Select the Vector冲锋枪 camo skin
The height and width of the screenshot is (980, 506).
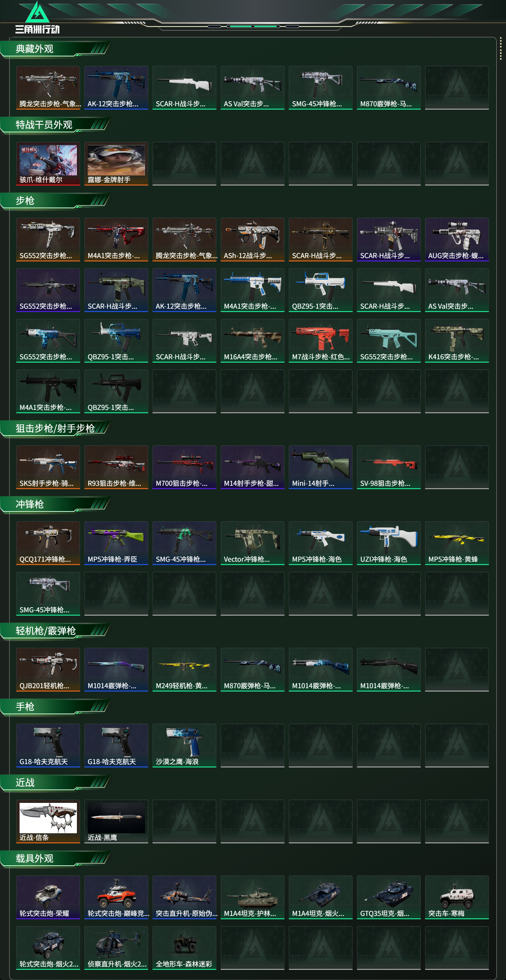tap(252, 543)
